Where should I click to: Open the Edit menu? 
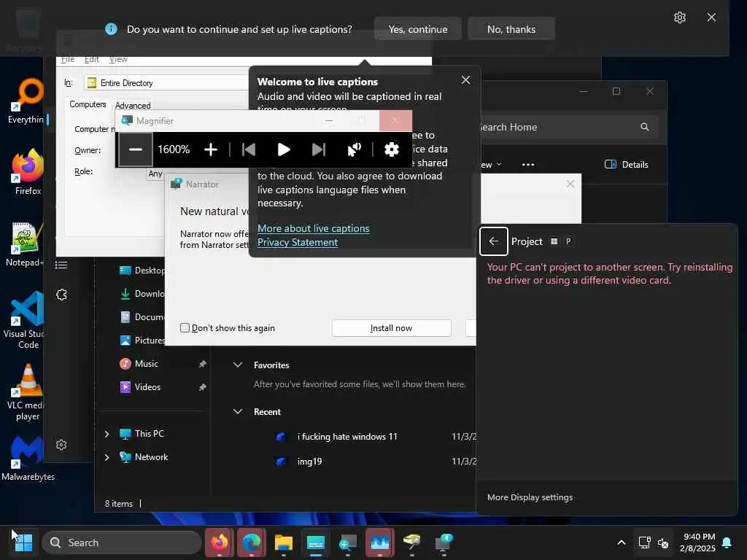tap(91, 59)
